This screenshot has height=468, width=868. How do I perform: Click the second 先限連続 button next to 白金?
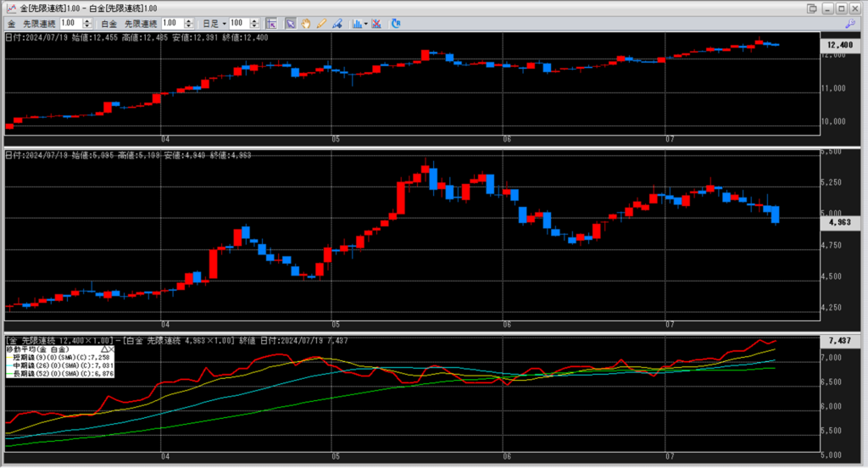click(x=141, y=24)
